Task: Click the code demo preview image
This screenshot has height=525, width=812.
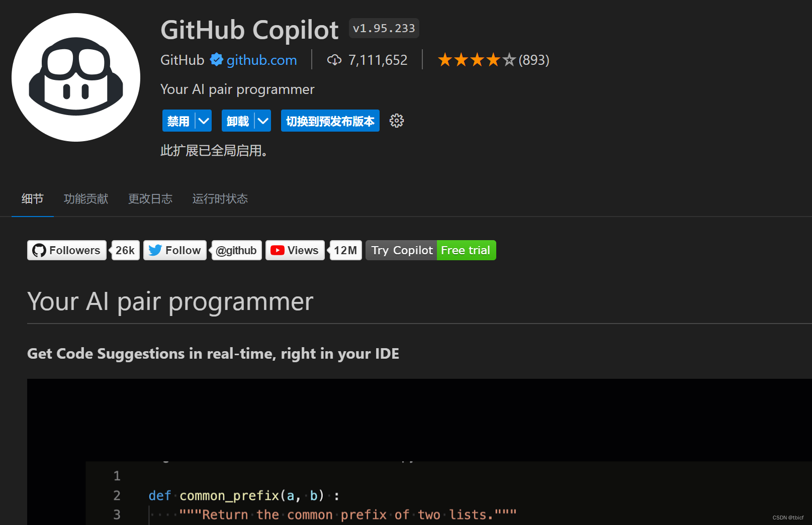Action: [x=419, y=452]
